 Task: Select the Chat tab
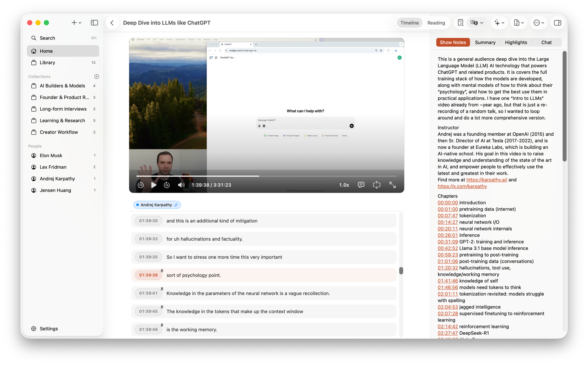[546, 42]
